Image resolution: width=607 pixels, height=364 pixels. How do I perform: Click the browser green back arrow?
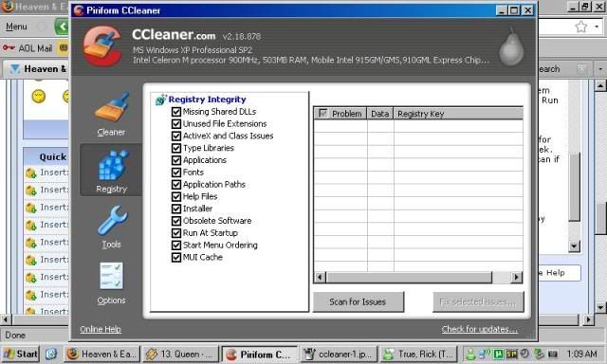(x=62, y=27)
